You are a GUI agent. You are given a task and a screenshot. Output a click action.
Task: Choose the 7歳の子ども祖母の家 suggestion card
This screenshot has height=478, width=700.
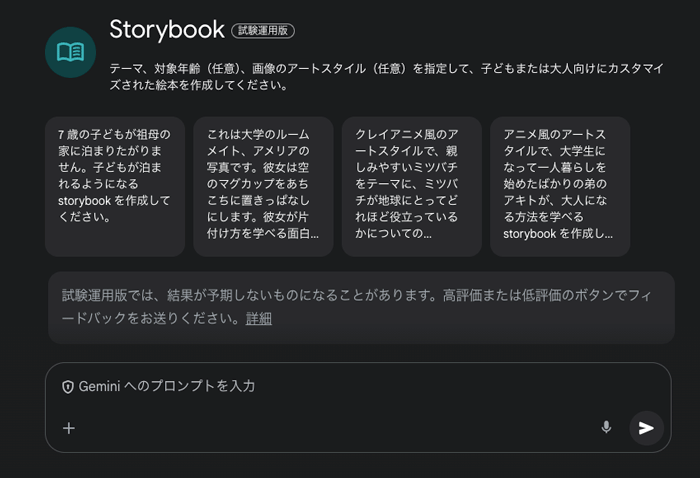115,187
